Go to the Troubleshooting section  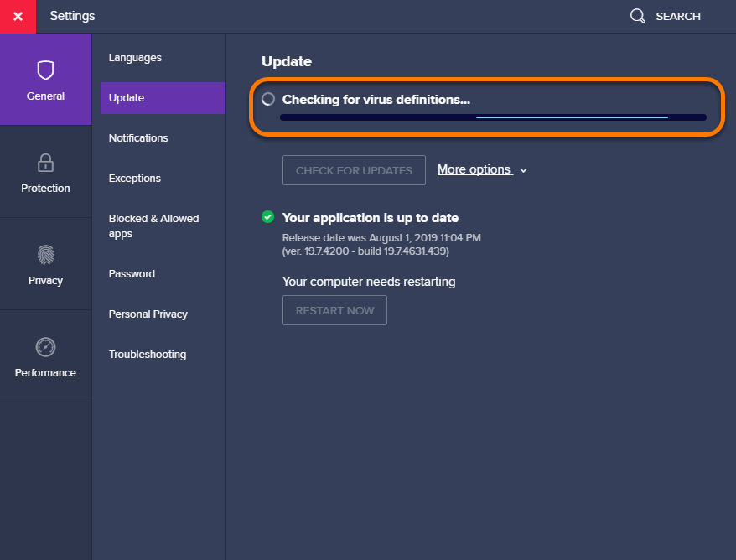tap(148, 355)
